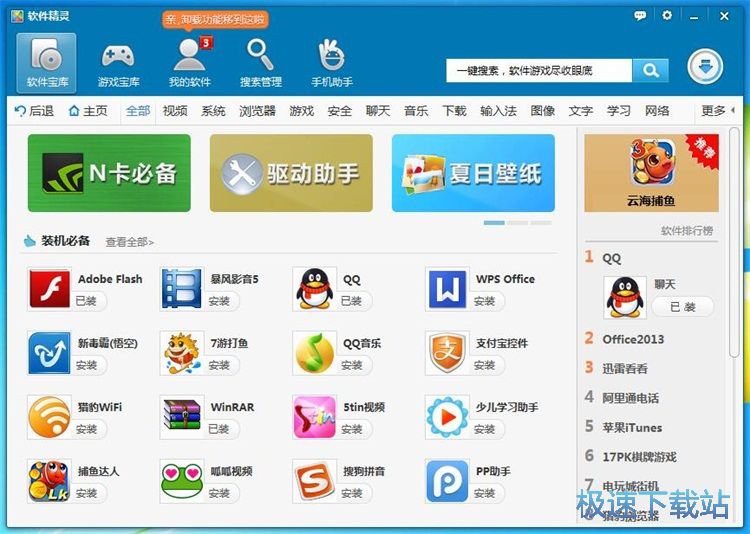Select the 视频 category tab
This screenshot has height=534, width=750.
pyautogui.click(x=175, y=111)
